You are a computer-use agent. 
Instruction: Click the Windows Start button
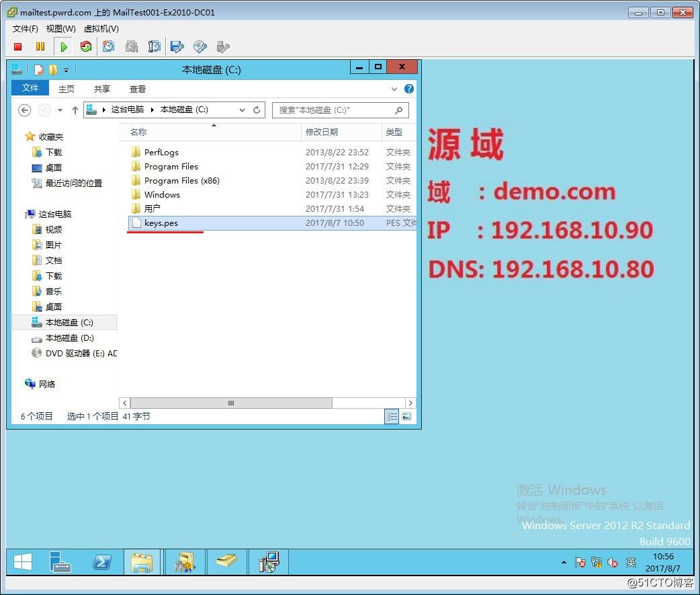(23, 562)
